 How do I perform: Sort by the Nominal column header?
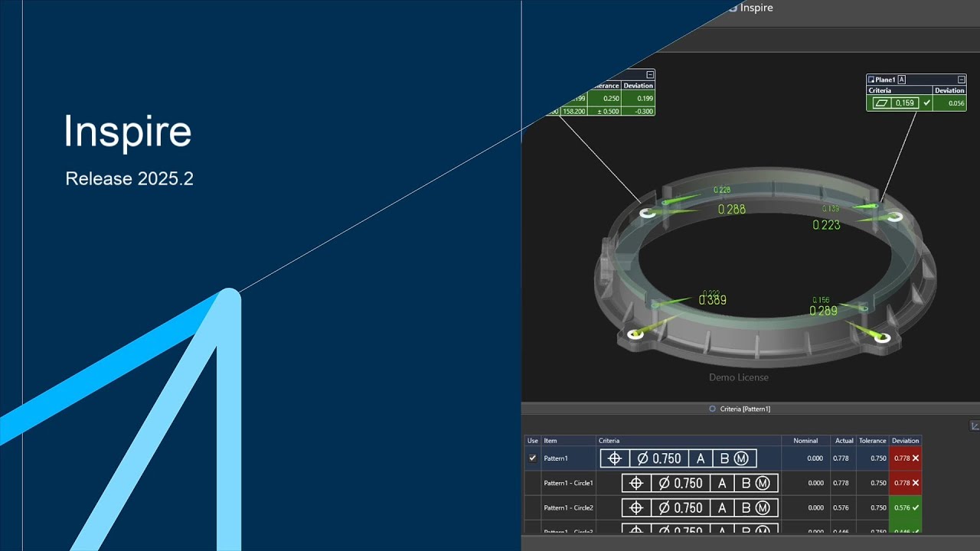tap(805, 441)
